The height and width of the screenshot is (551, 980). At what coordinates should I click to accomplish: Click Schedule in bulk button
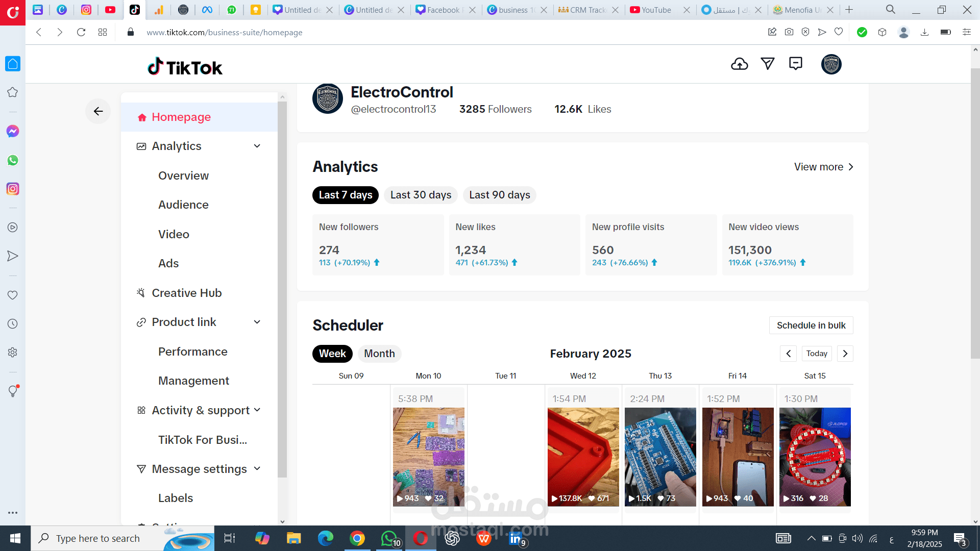(x=811, y=325)
